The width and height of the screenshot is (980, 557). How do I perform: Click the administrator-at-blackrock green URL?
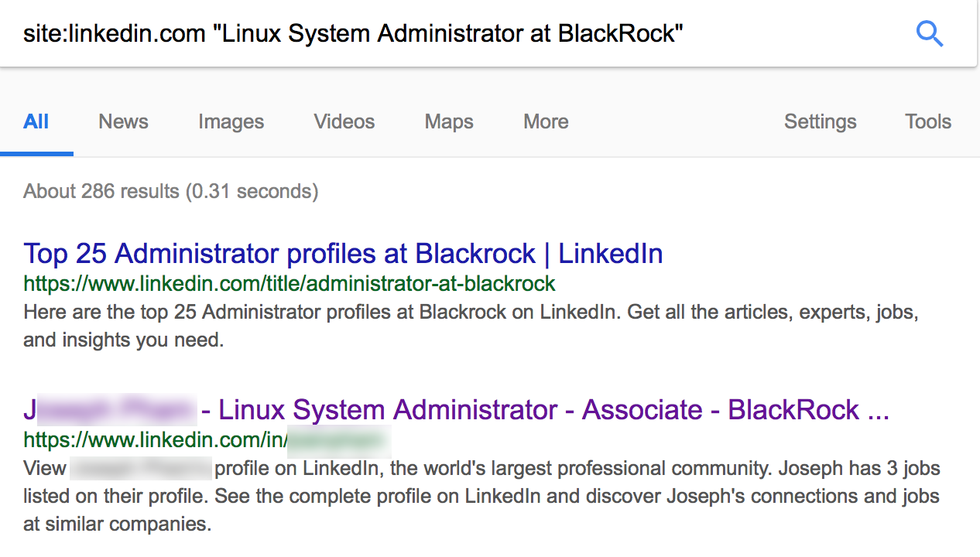coord(289,284)
